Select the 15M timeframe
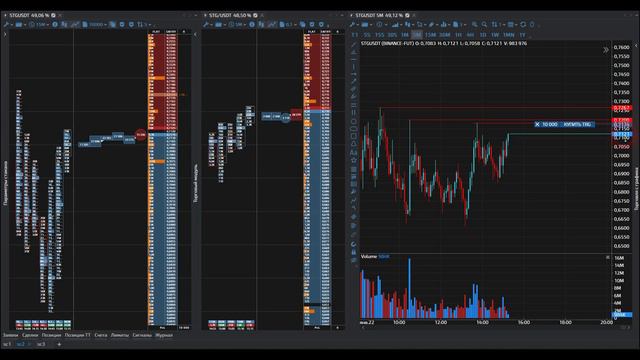Image resolution: width=640 pixels, height=360 pixels. 430,35
